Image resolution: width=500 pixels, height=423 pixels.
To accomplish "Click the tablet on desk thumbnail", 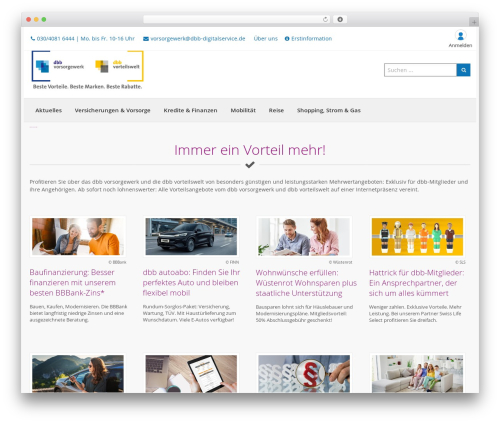I will (191, 373).
